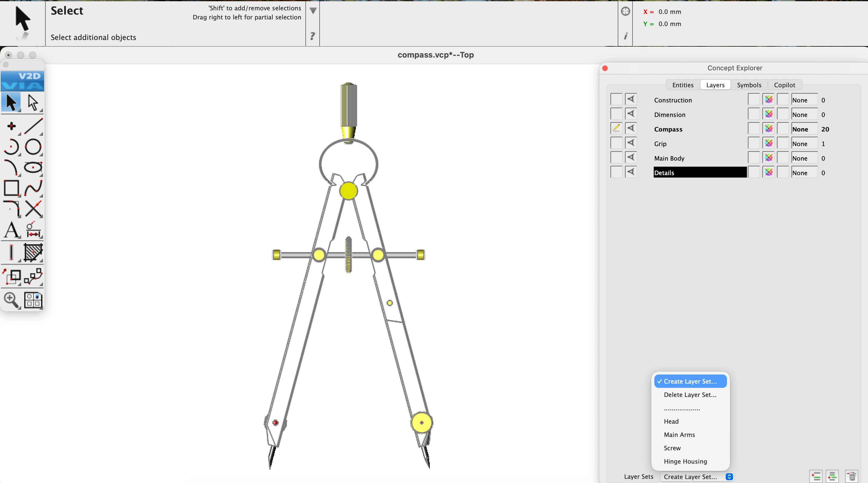868x483 pixels.
Task: Click the delete layer trash icon
Action: [852, 476]
